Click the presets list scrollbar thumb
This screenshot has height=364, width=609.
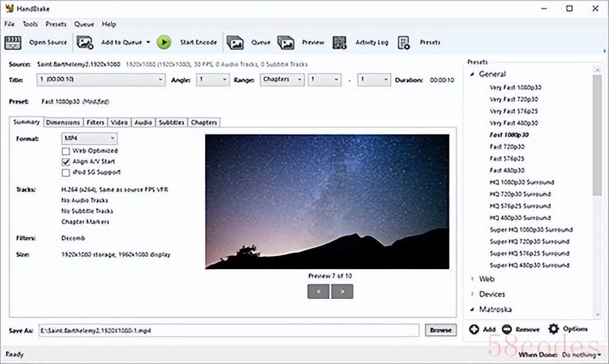point(597,135)
